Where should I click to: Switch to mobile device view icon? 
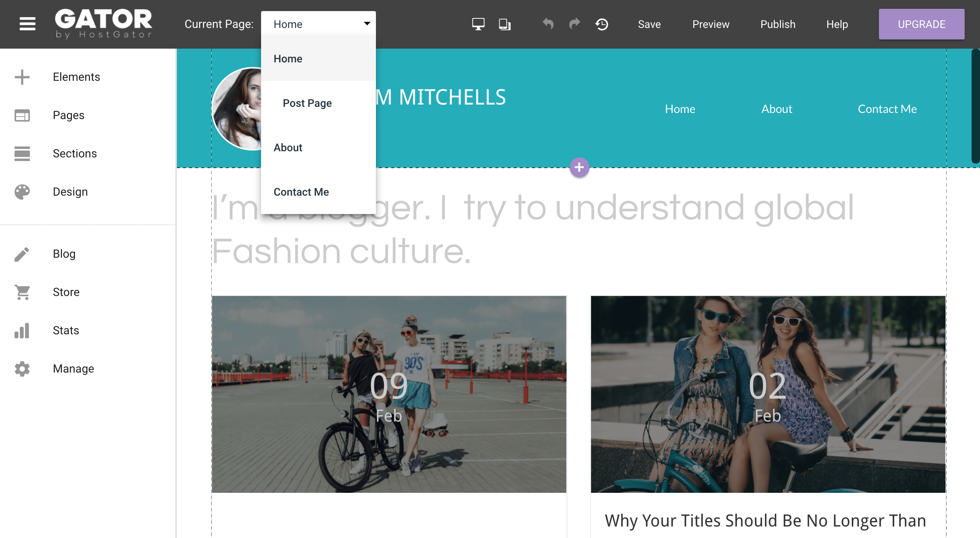pyautogui.click(x=505, y=24)
